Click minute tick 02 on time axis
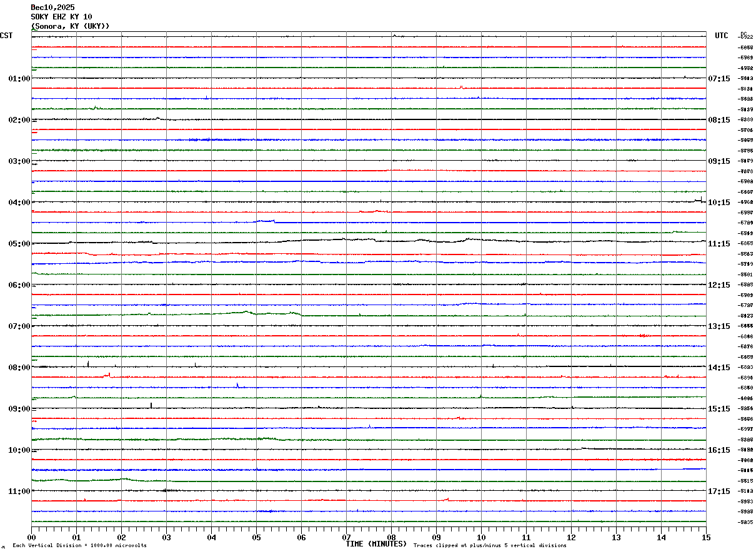 [121, 537]
